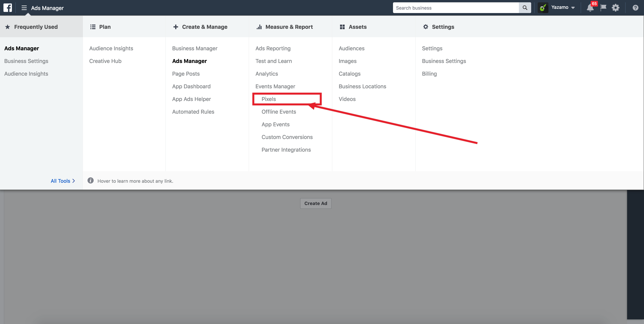644x324 pixels.
Task: Open Page Posts
Action: [x=186, y=74]
